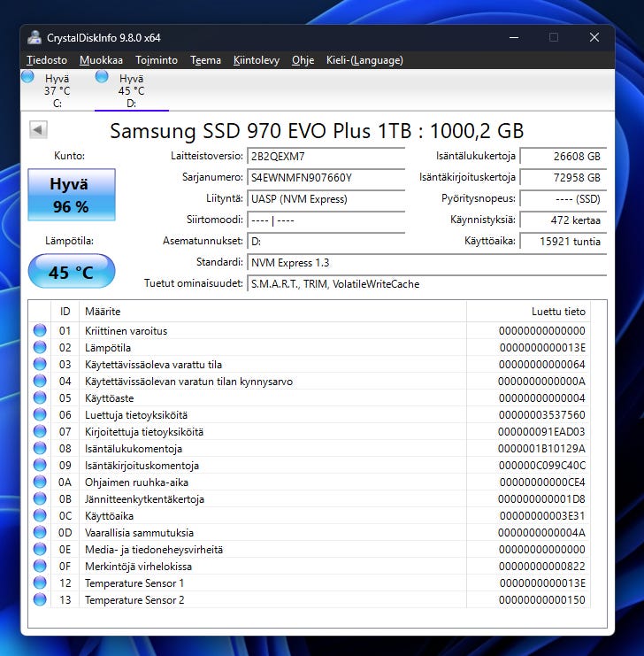Open the Tiedosto menu
The height and width of the screenshot is (656, 644).
pyautogui.click(x=47, y=60)
